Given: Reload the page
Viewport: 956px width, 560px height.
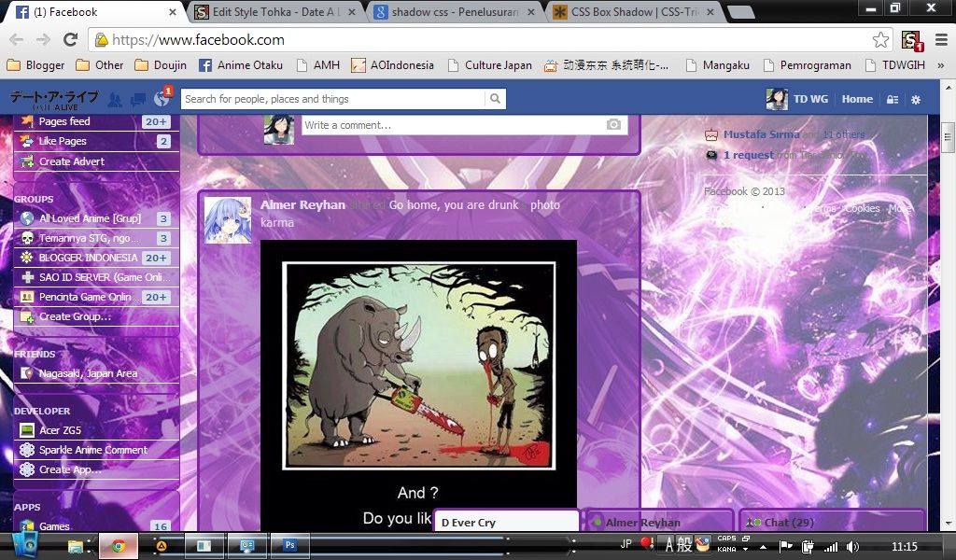Looking at the screenshot, I should [71, 39].
